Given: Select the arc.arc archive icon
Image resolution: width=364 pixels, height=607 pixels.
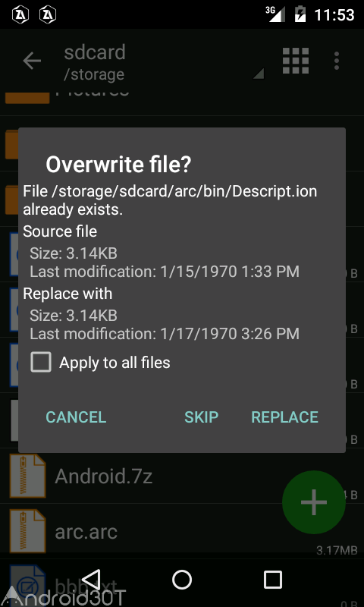Looking at the screenshot, I should click(x=27, y=531).
